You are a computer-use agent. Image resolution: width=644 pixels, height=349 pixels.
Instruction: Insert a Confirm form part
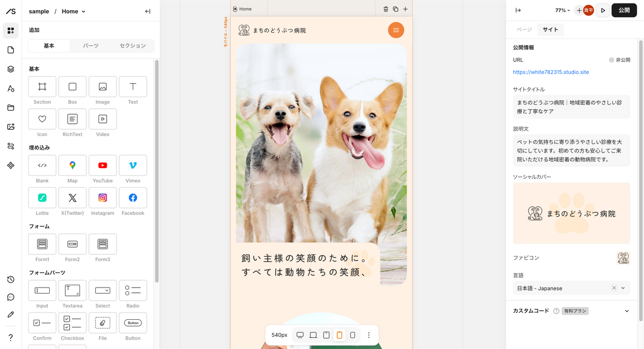click(x=42, y=323)
